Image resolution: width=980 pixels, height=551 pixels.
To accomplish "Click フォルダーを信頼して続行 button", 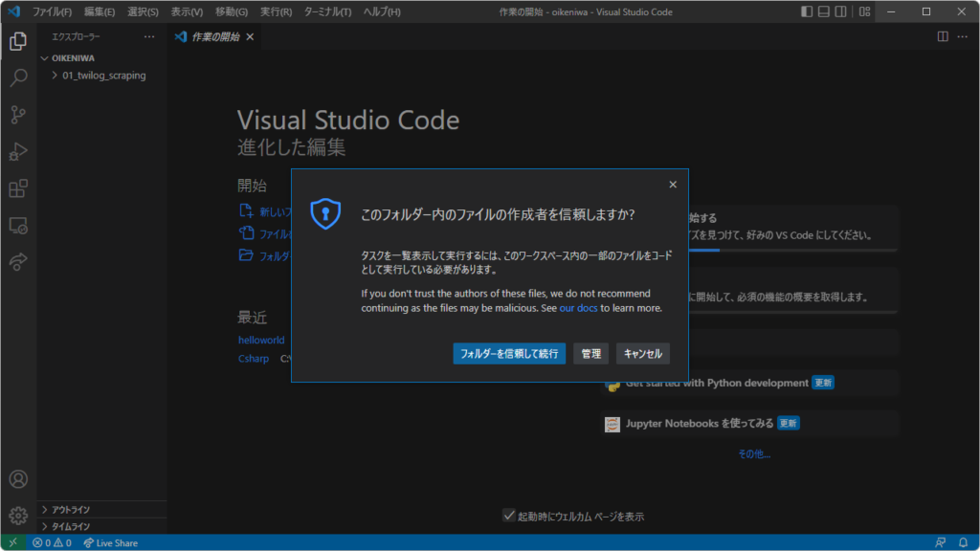I will click(x=509, y=354).
